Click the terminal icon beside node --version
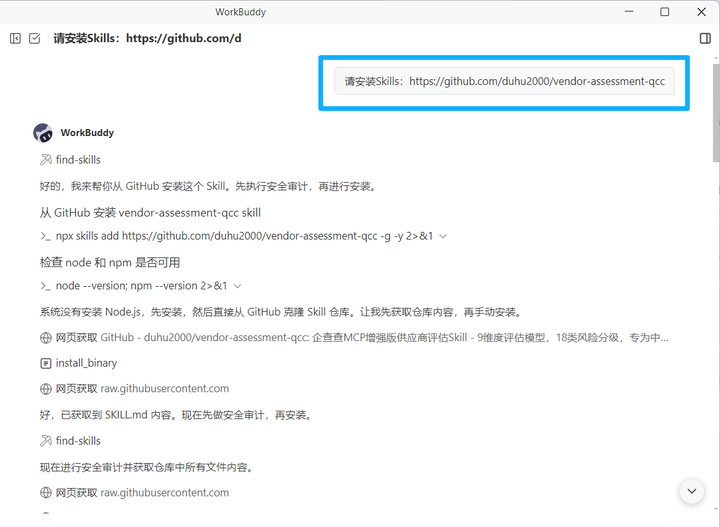This screenshot has height=527, width=720. [45, 286]
